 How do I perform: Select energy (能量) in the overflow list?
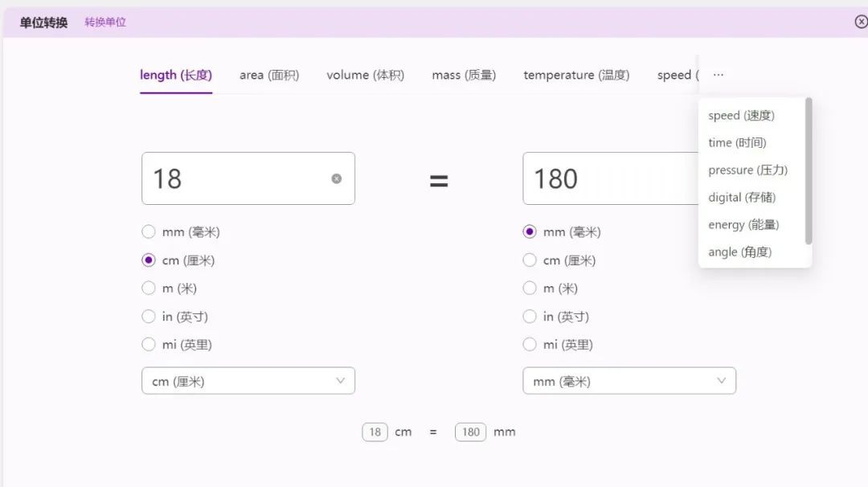tap(743, 225)
